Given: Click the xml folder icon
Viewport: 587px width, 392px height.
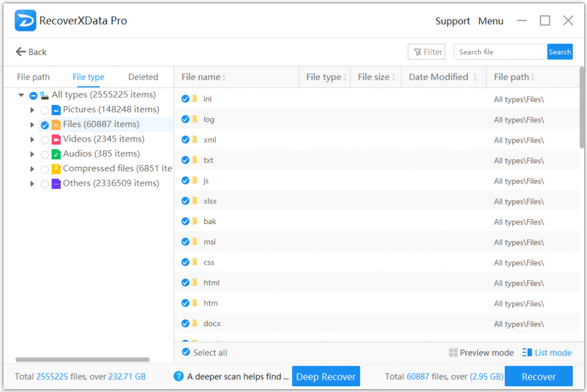Looking at the screenshot, I should (195, 139).
